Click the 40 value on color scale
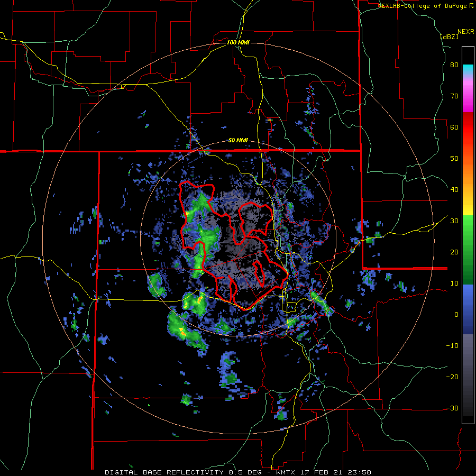Viewport: 476px width, 476px height. pos(454,190)
